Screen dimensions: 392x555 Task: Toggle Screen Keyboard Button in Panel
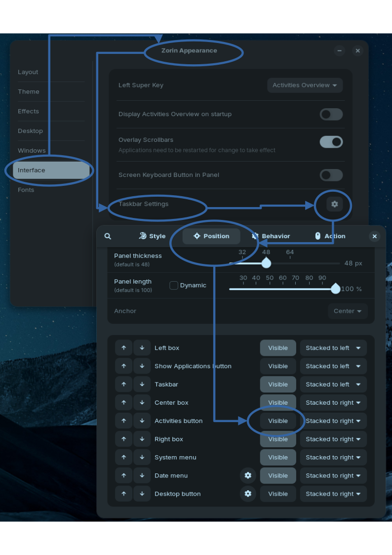click(x=331, y=175)
